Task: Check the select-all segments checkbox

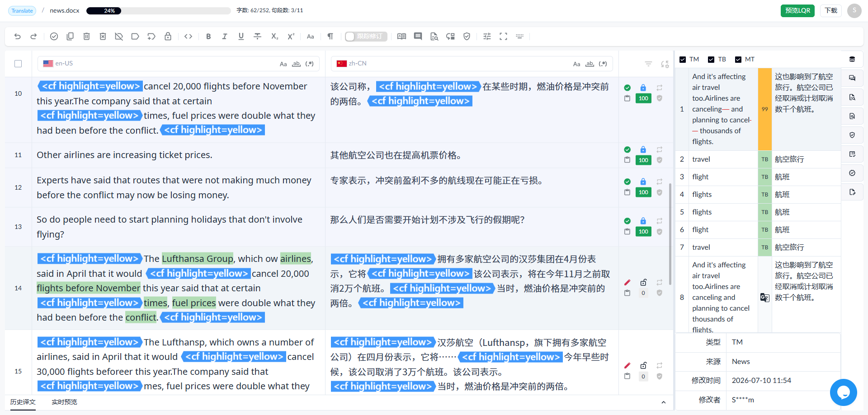Action: coord(18,64)
